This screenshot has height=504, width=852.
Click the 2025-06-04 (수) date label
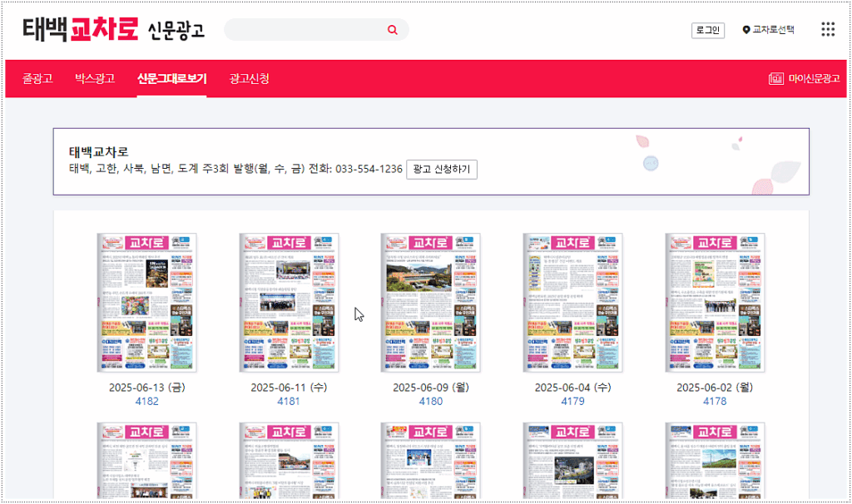[572, 388]
